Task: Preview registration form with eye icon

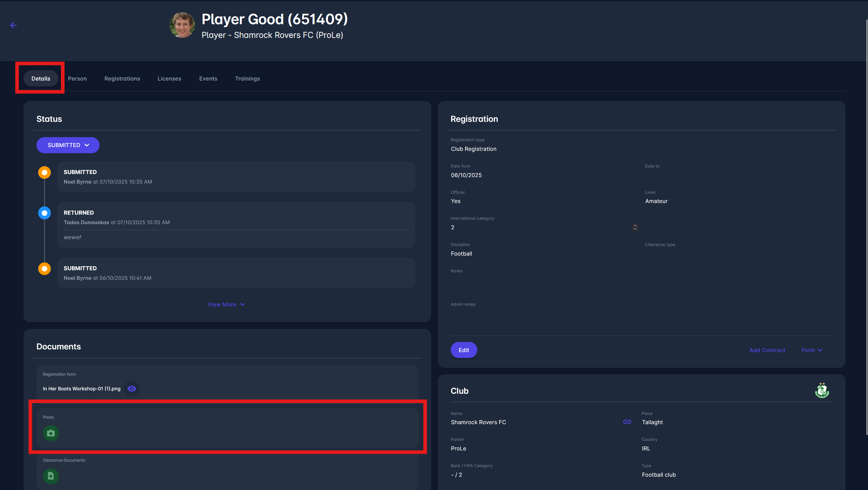Action: pyautogui.click(x=132, y=389)
